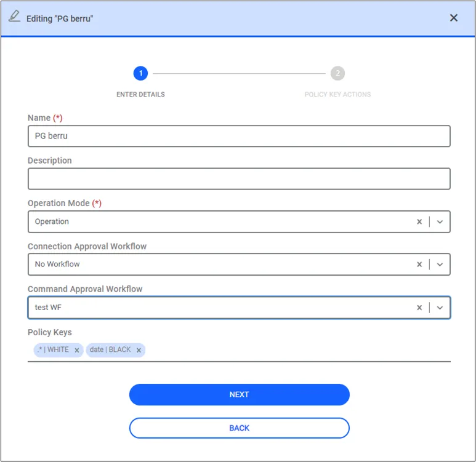Focus the Description text box
The width and height of the screenshot is (476, 462).
pos(239,179)
